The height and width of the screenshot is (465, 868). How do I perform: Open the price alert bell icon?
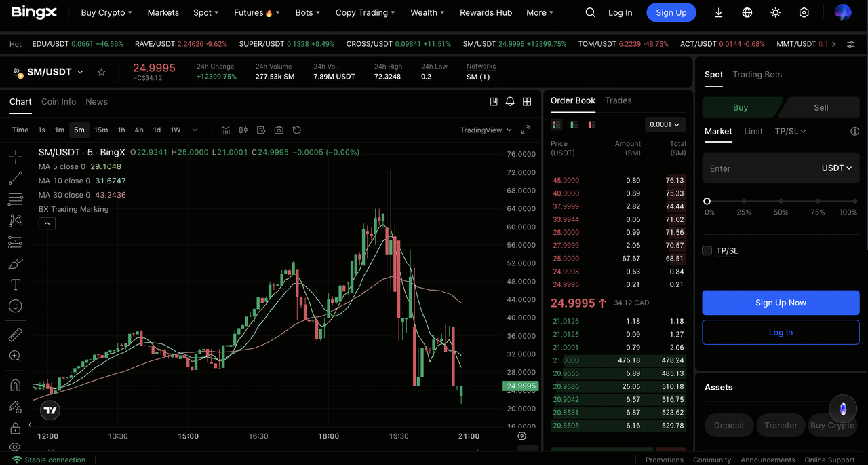tap(510, 102)
